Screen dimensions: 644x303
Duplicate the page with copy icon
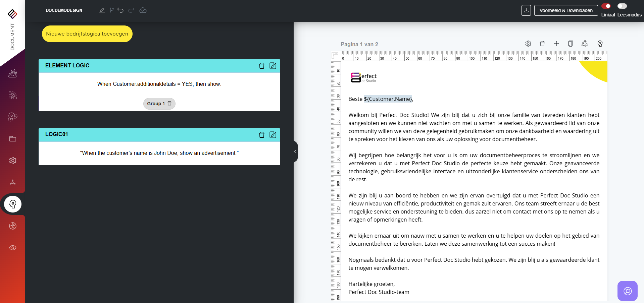tap(570, 44)
